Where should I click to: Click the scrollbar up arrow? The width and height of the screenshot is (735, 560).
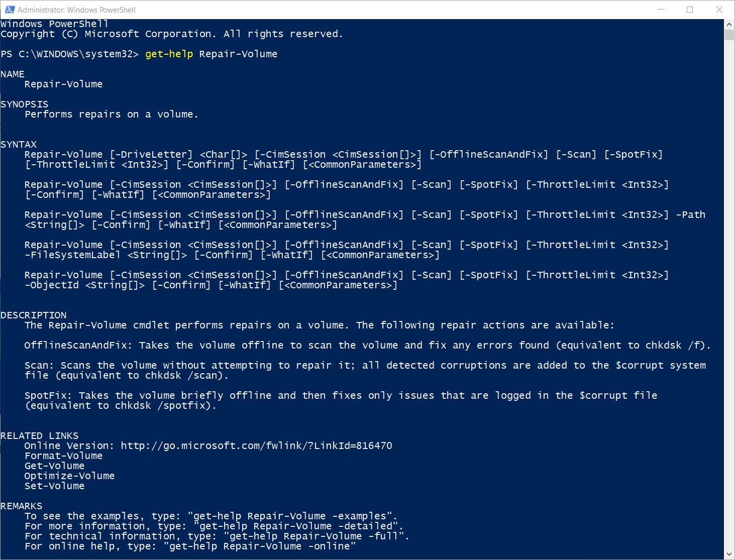coord(729,24)
